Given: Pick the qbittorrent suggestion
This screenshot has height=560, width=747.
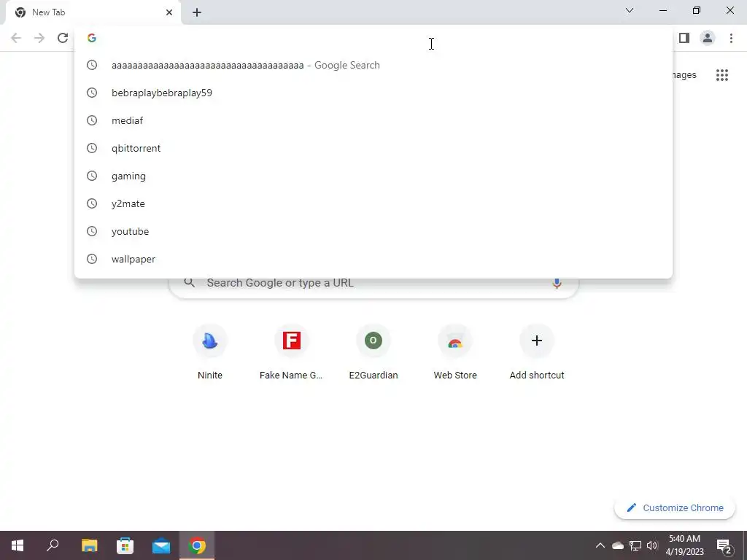Looking at the screenshot, I should coord(373,148).
